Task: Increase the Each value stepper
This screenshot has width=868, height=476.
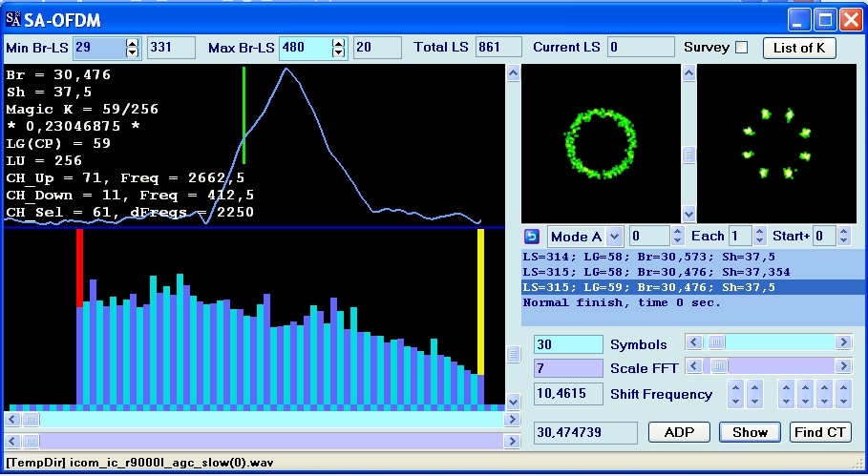Action: pos(760,232)
